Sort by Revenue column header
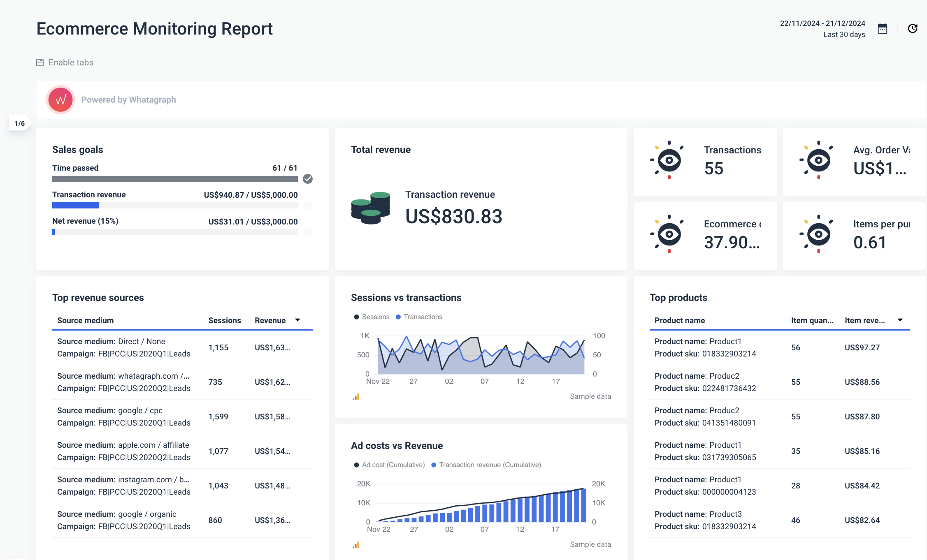Screen dimensions: 927x560 tap(270, 320)
